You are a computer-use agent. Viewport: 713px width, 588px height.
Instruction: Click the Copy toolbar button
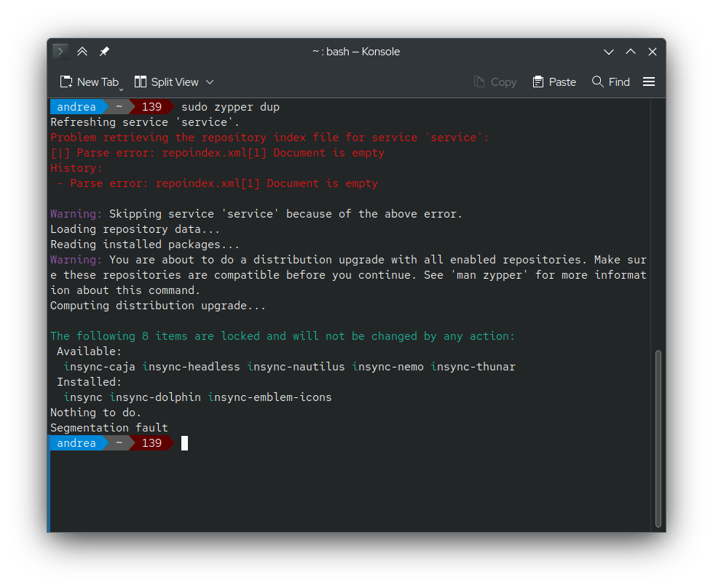(x=495, y=82)
